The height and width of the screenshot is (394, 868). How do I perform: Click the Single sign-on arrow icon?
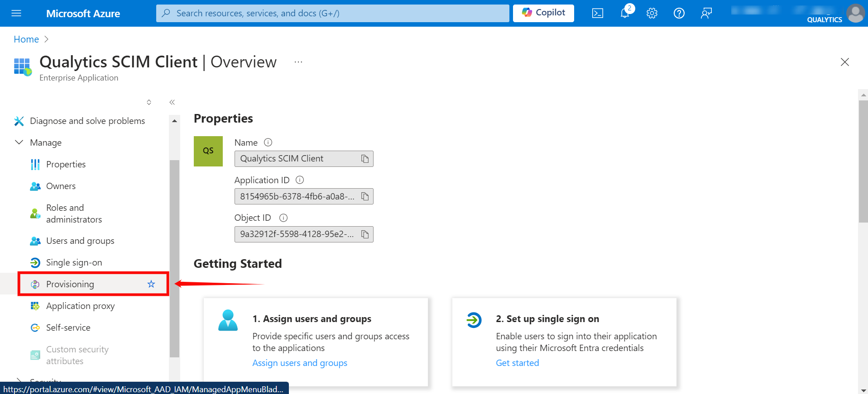click(35, 262)
